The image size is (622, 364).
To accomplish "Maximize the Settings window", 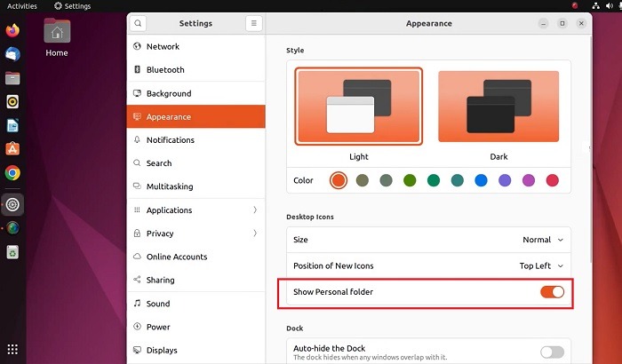I will pyautogui.click(x=562, y=23).
